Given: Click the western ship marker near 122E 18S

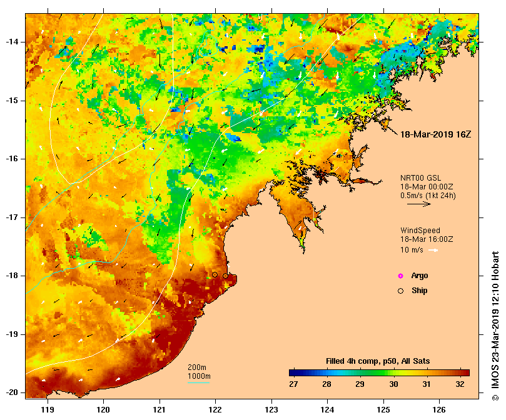Looking at the screenshot, I should [215, 275].
